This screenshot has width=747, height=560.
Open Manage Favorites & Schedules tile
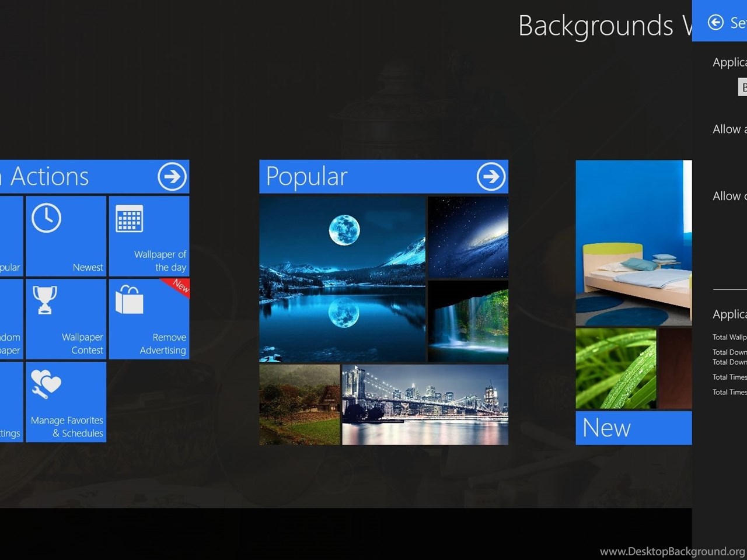66,402
